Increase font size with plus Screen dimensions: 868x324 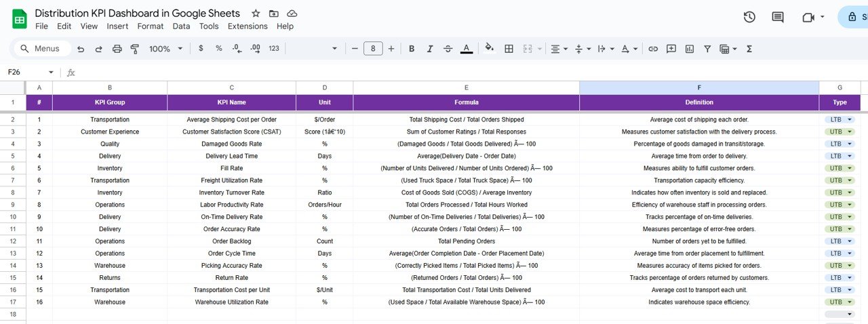391,49
